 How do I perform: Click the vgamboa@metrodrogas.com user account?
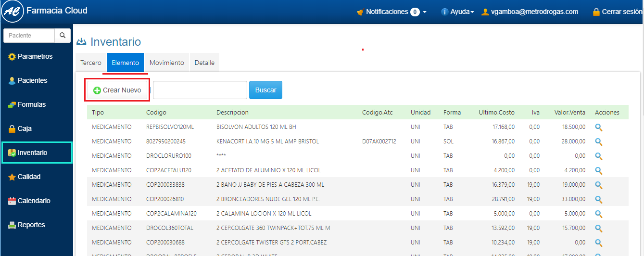pyautogui.click(x=530, y=12)
